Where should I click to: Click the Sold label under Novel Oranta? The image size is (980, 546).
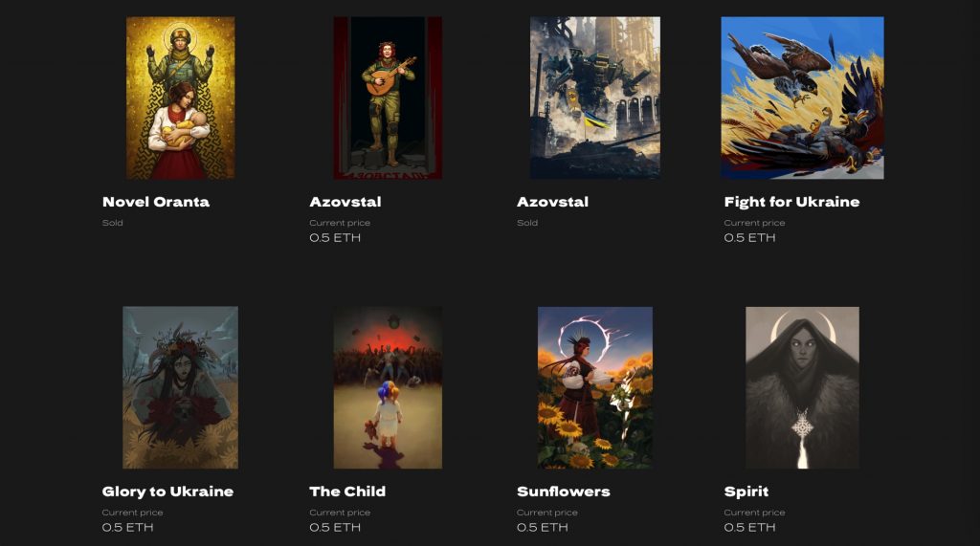(x=113, y=223)
